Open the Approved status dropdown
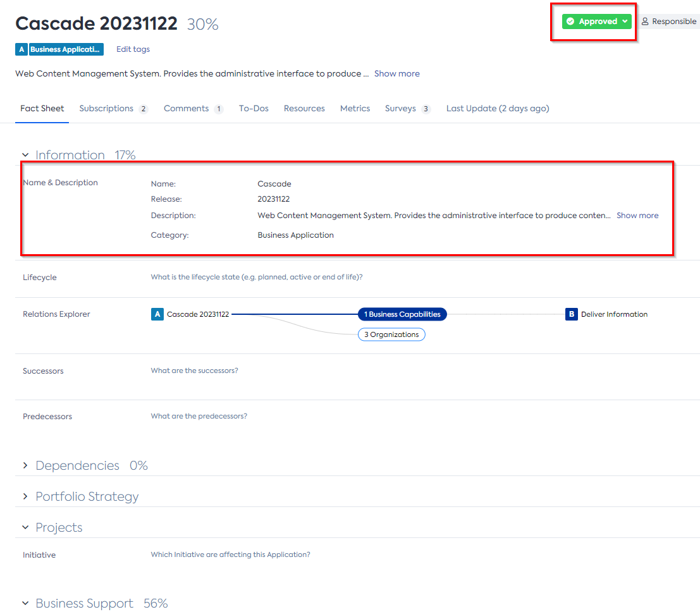The width and height of the screenshot is (700, 612). pyautogui.click(x=596, y=21)
